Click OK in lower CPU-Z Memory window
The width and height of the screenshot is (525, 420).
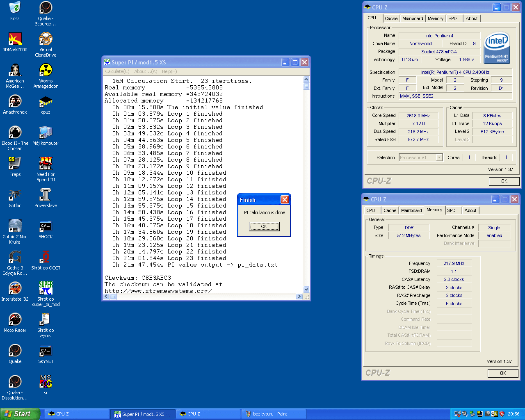click(503, 373)
